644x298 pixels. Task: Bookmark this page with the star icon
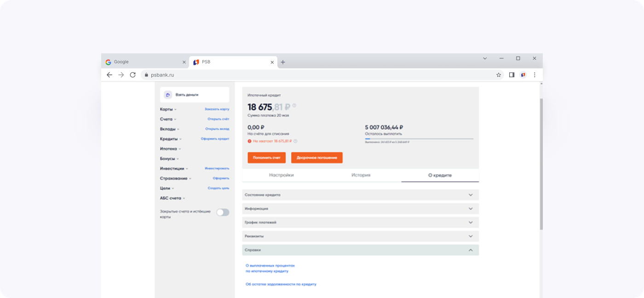[499, 75]
